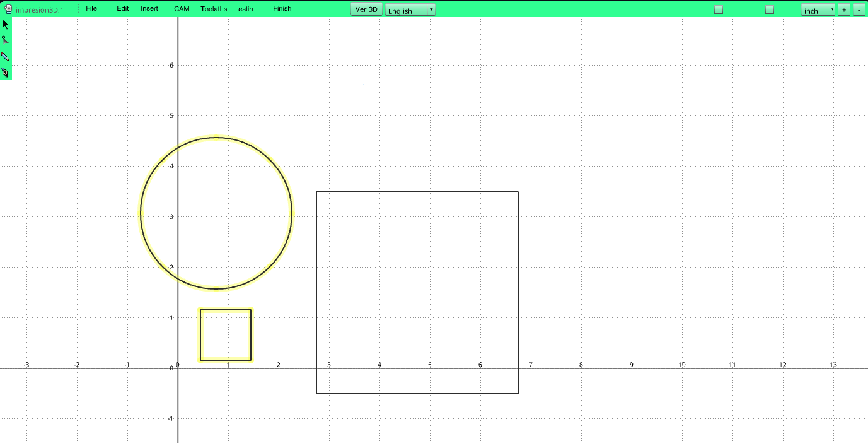Select the zoom pick tool in toolbar
The image size is (868, 443).
point(5,40)
